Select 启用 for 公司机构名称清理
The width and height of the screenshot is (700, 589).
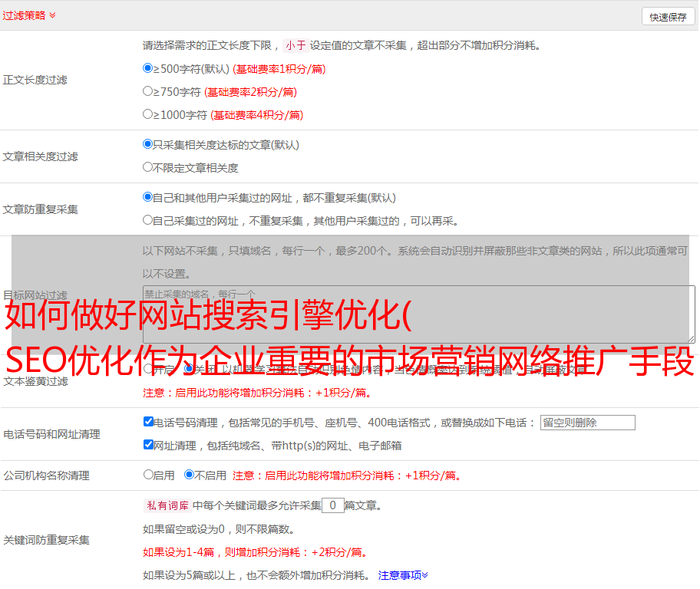pos(148,475)
